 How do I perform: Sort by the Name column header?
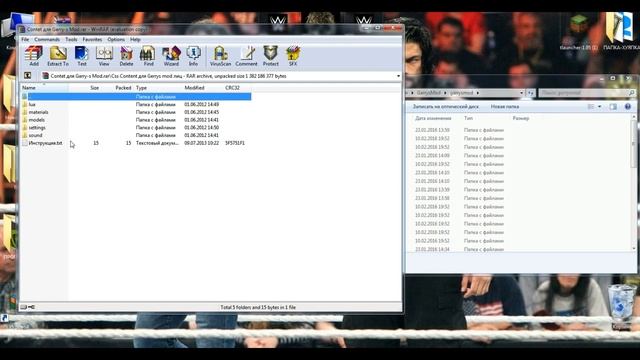coord(44,88)
